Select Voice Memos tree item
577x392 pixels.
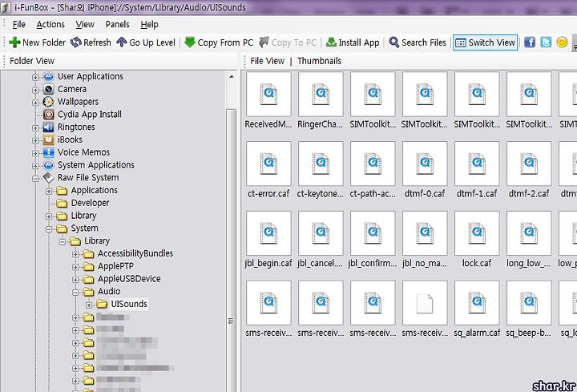pyautogui.click(x=83, y=152)
